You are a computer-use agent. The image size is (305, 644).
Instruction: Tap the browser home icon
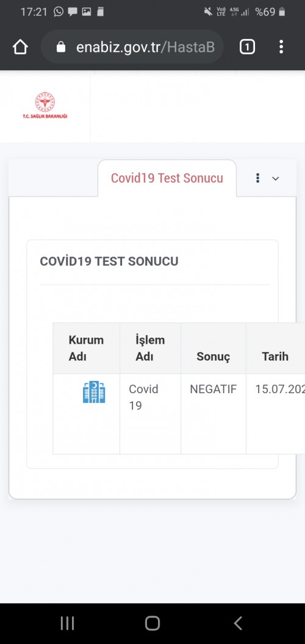[x=20, y=47]
